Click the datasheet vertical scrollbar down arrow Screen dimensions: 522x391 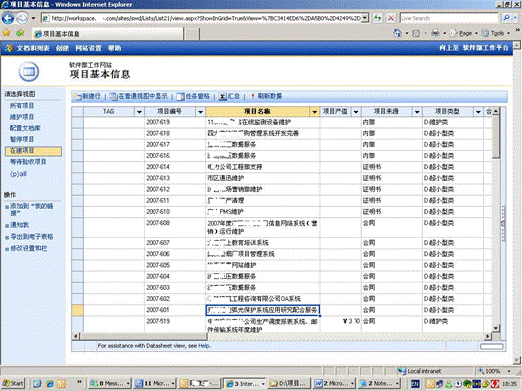click(x=496, y=328)
